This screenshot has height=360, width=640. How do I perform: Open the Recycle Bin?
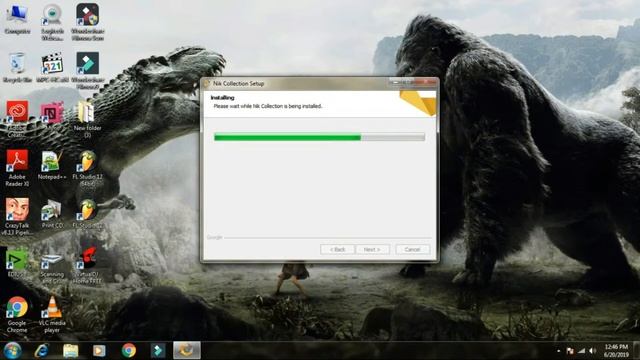pos(17,68)
